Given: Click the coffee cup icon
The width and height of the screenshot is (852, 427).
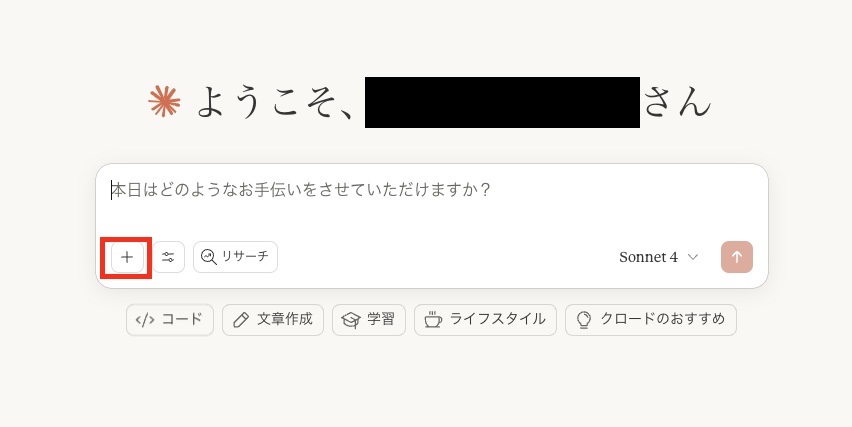Looking at the screenshot, I should (433, 319).
